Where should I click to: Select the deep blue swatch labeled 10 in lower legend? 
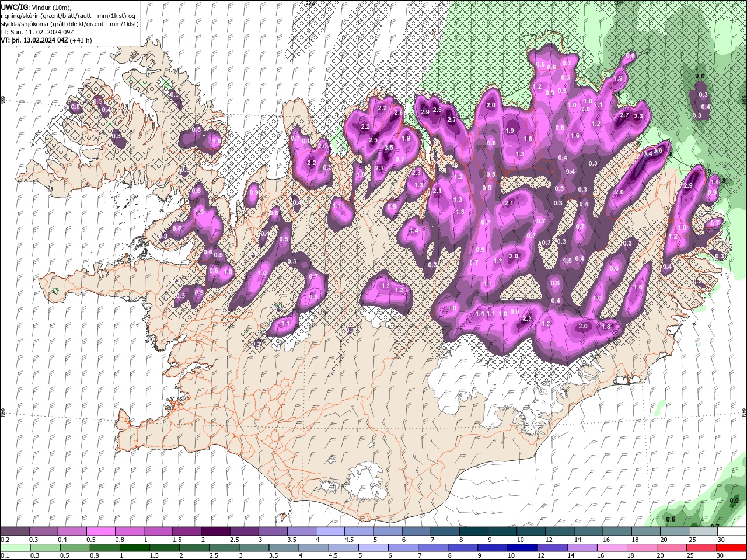tap(522, 548)
